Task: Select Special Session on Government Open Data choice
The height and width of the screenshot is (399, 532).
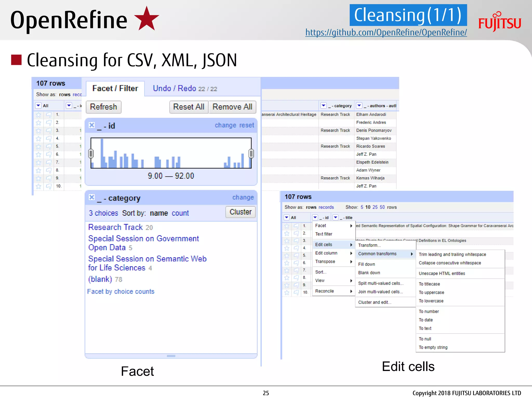Action: (x=143, y=243)
